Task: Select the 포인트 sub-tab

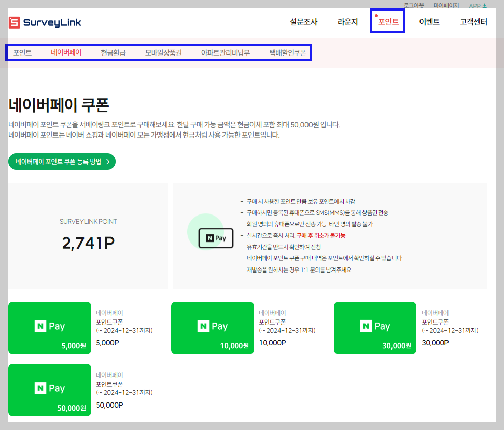Action: pyautogui.click(x=22, y=52)
